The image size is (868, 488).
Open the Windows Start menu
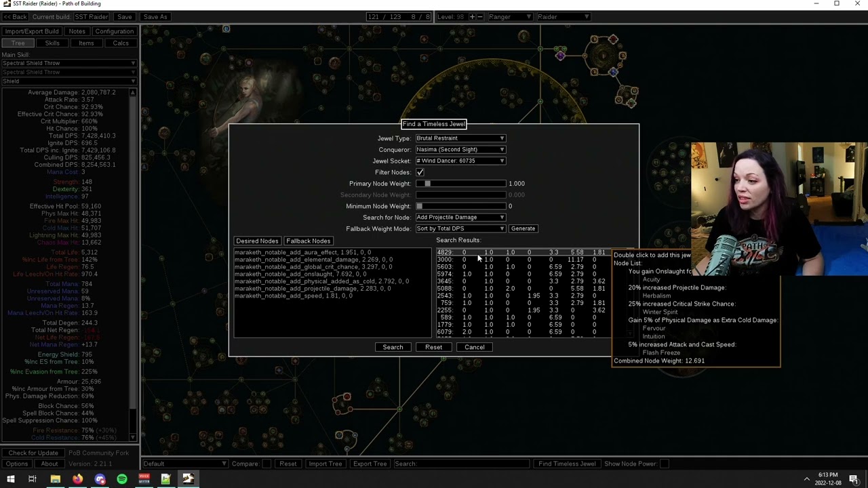click(x=11, y=479)
